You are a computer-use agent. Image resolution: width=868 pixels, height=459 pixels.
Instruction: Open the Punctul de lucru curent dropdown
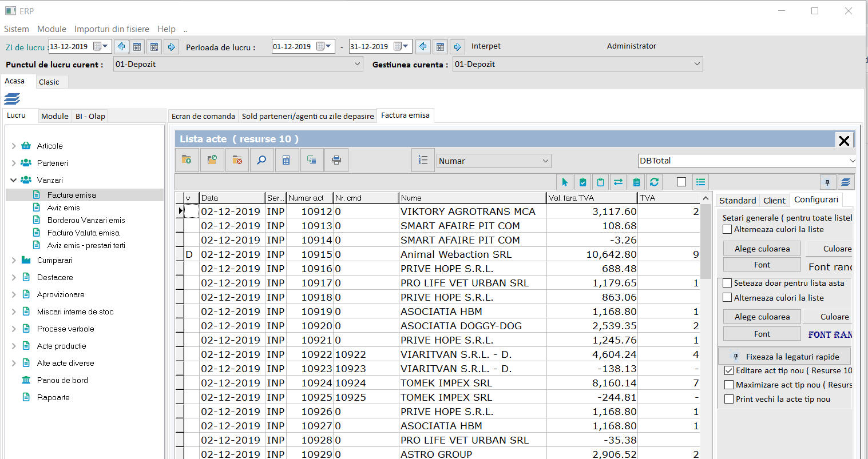[358, 64]
